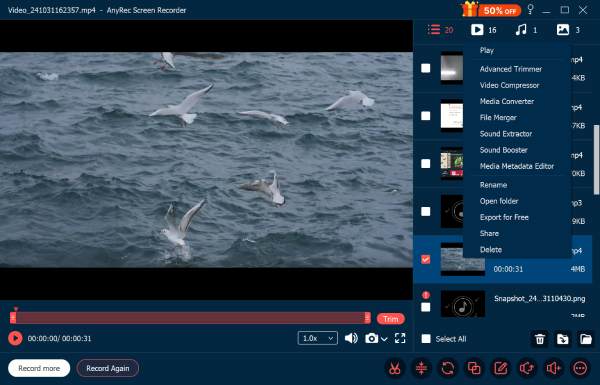Play the video with the red play button
The height and width of the screenshot is (385, 600).
pos(15,338)
